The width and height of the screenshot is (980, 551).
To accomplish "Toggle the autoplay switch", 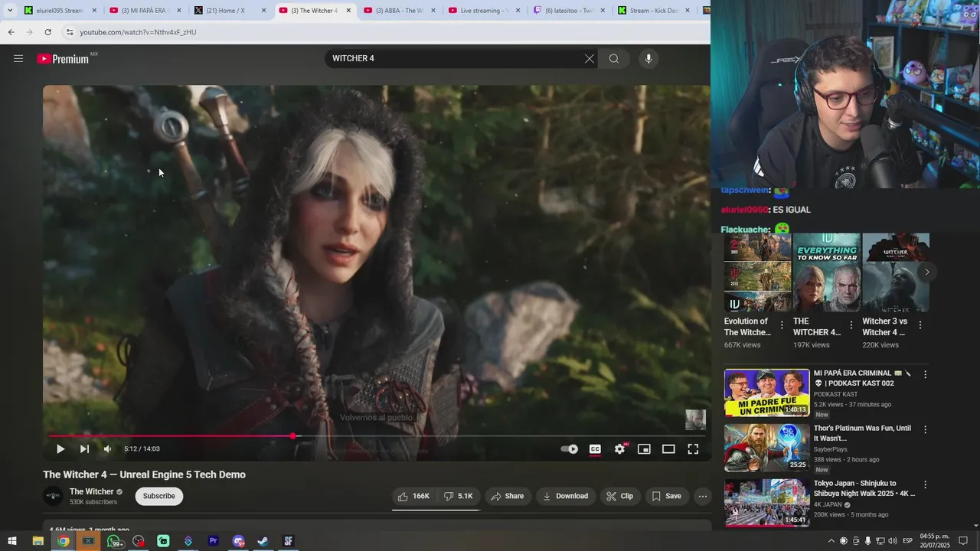I will pos(569,449).
